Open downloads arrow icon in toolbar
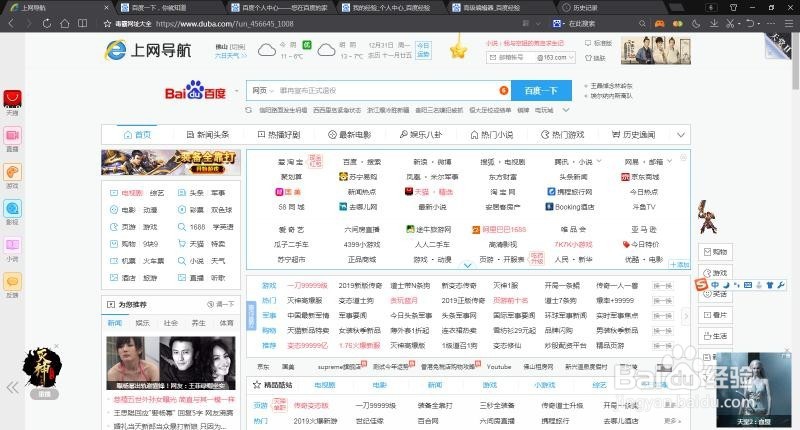The image size is (800, 430). click(714, 23)
